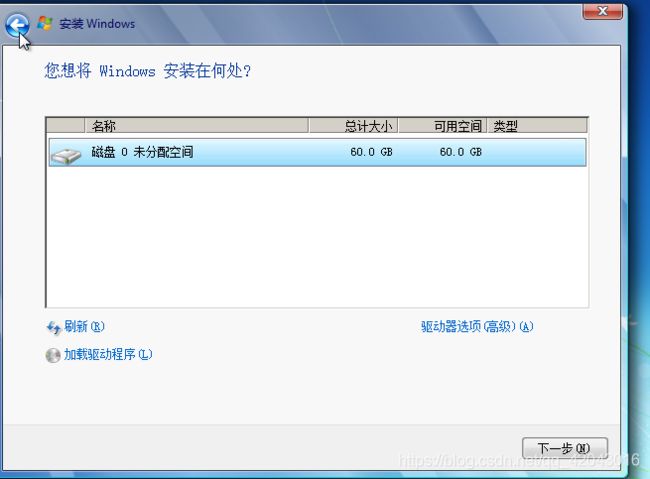Click the 总计大小 column header
The height and width of the screenshot is (479, 650).
354,126
